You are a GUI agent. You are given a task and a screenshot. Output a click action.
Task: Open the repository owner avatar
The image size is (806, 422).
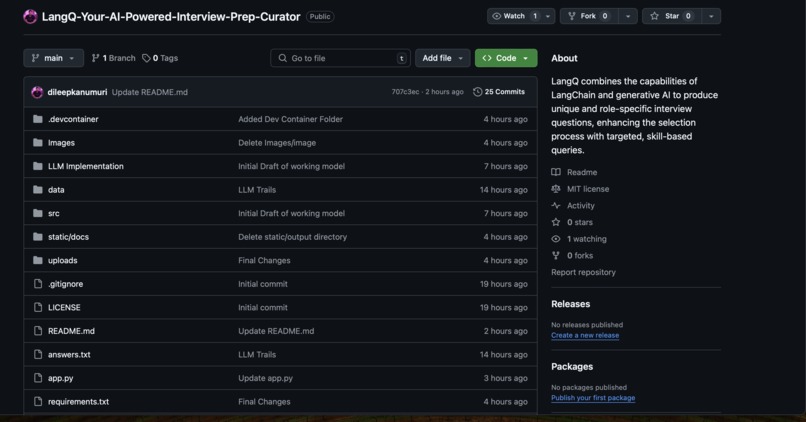tap(30, 16)
